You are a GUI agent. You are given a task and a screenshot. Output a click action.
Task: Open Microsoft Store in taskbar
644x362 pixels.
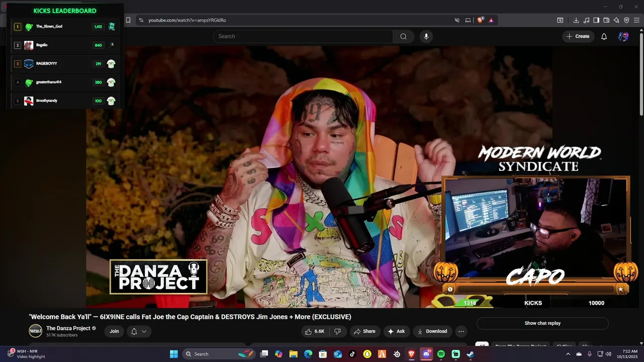coord(323,354)
